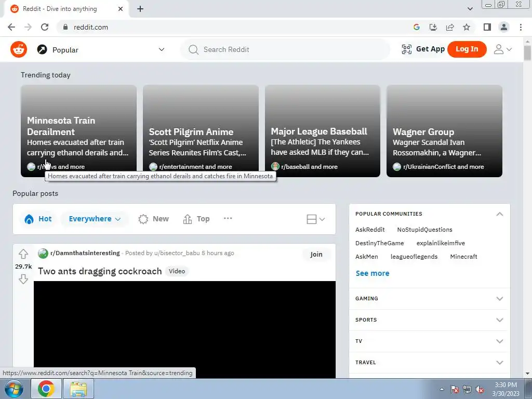This screenshot has width=532, height=399.
Task: Open the Major League Baseball trending card
Action: (x=323, y=131)
